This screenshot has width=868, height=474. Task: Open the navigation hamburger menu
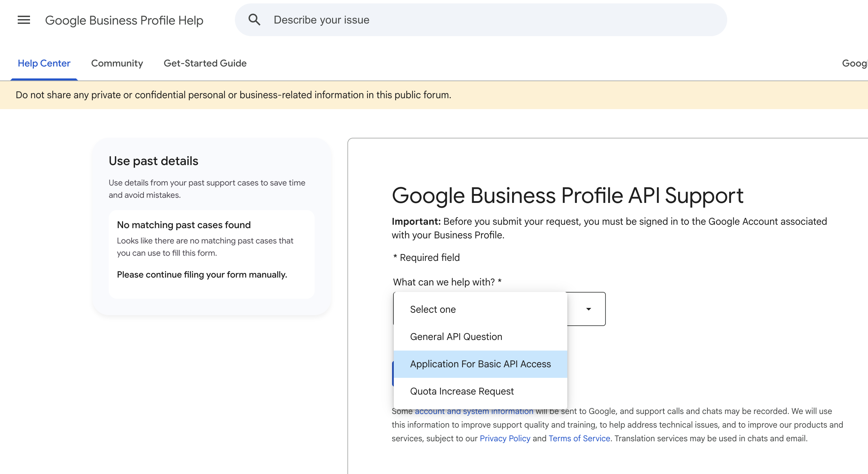coord(24,19)
